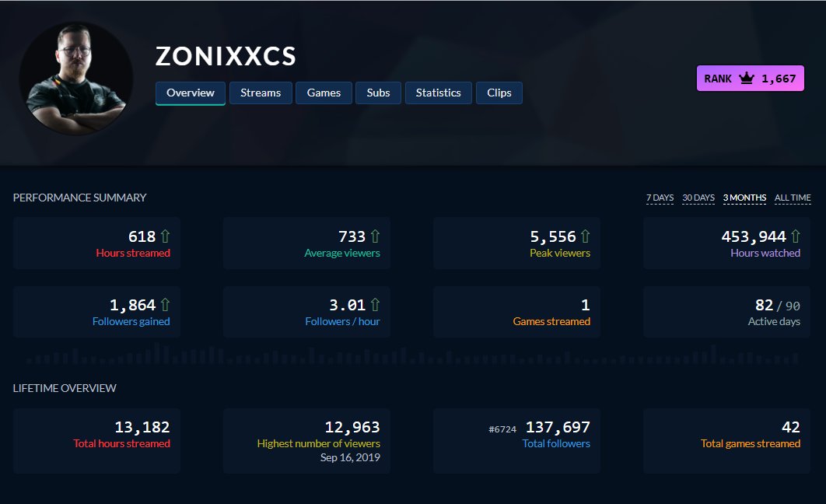The image size is (826, 504).
Task: Open the Games section
Action: 324,93
